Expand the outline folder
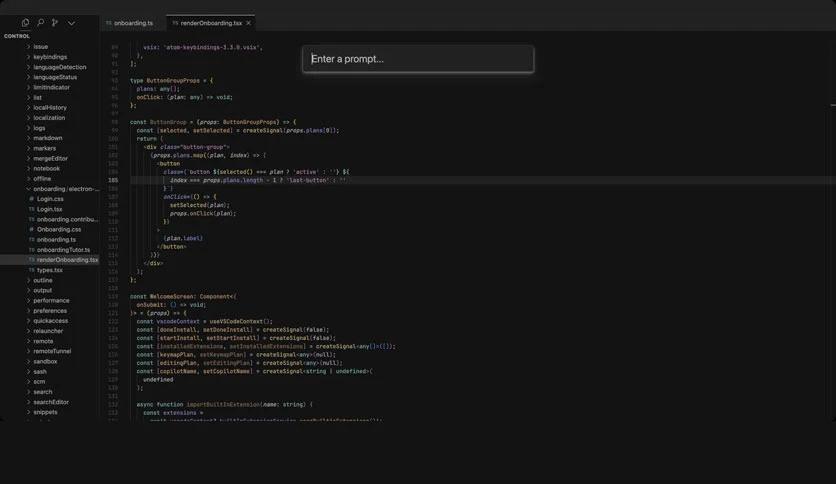This screenshot has width=836, height=484. coord(43,280)
